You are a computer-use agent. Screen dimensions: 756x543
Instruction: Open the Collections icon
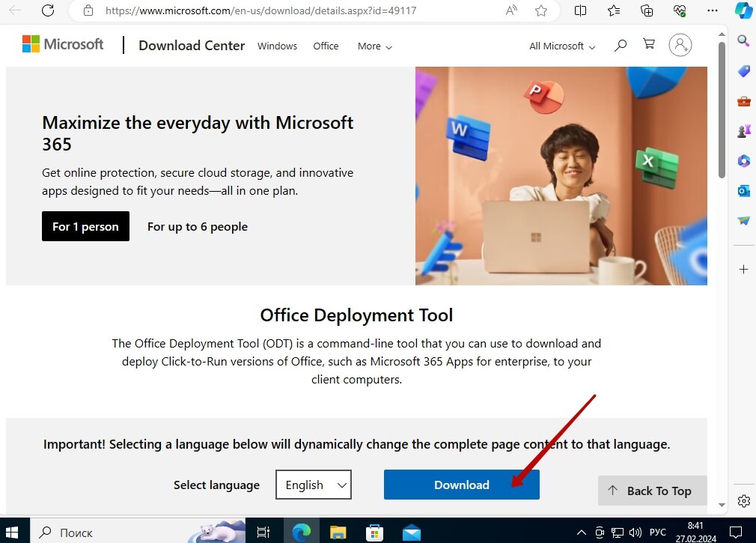pos(647,10)
